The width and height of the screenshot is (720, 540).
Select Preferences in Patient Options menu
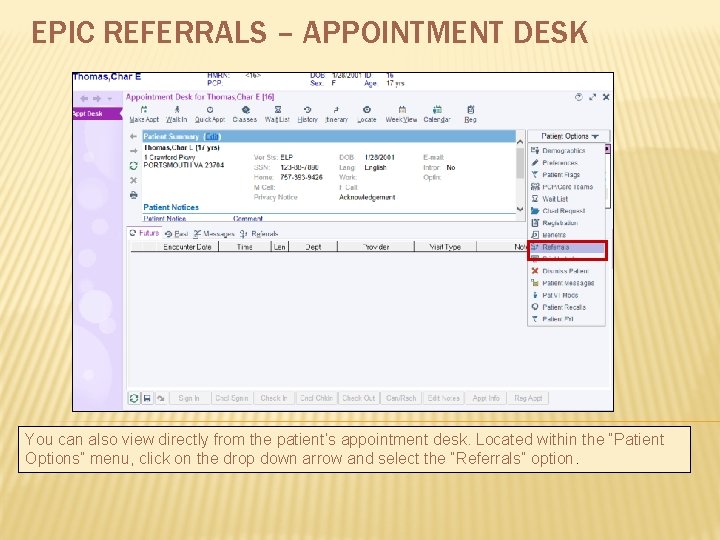[x=560, y=163]
